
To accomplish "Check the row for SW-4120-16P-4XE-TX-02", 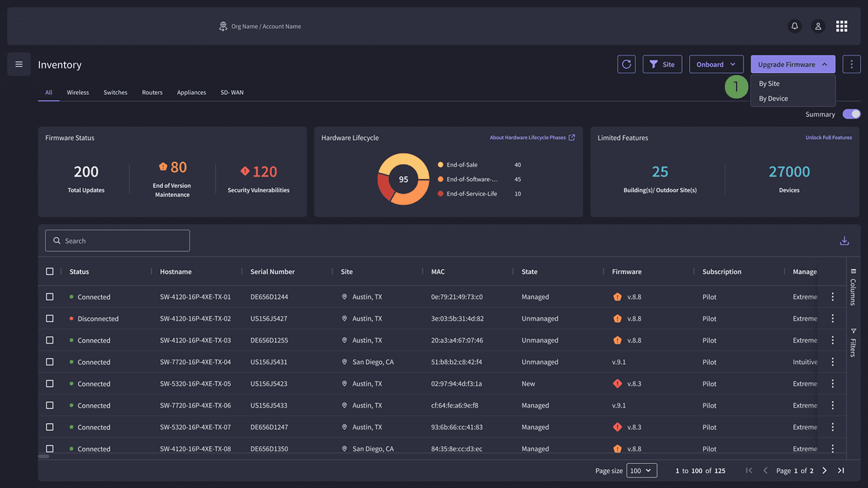I will pyautogui.click(x=50, y=318).
